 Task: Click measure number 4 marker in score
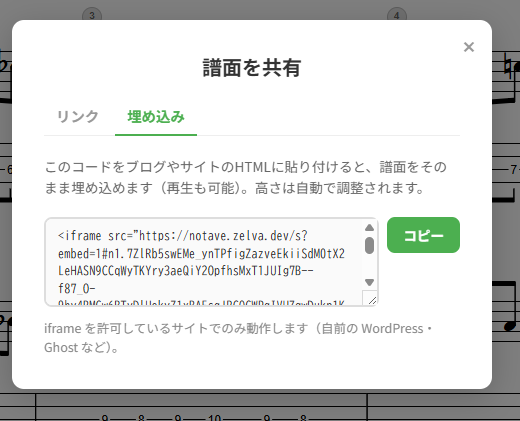pyautogui.click(x=397, y=15)
